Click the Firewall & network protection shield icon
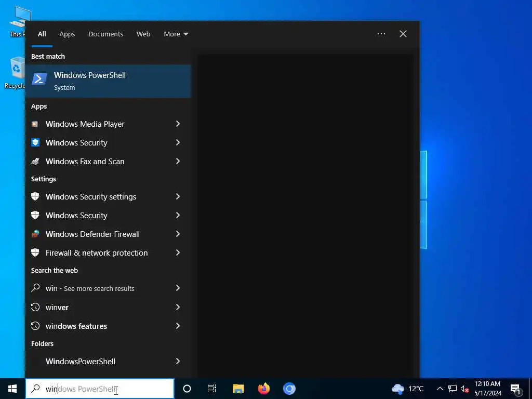 (35, 252)
